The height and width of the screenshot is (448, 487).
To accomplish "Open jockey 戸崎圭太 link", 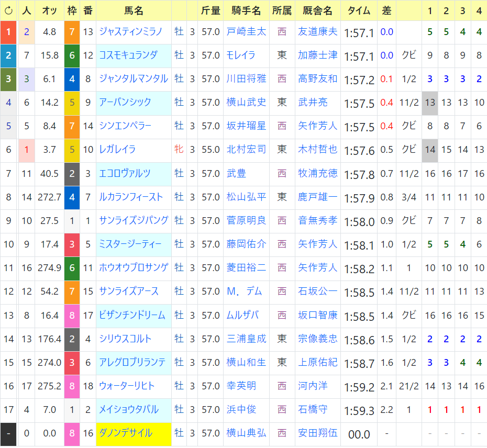I will (246, 32).
